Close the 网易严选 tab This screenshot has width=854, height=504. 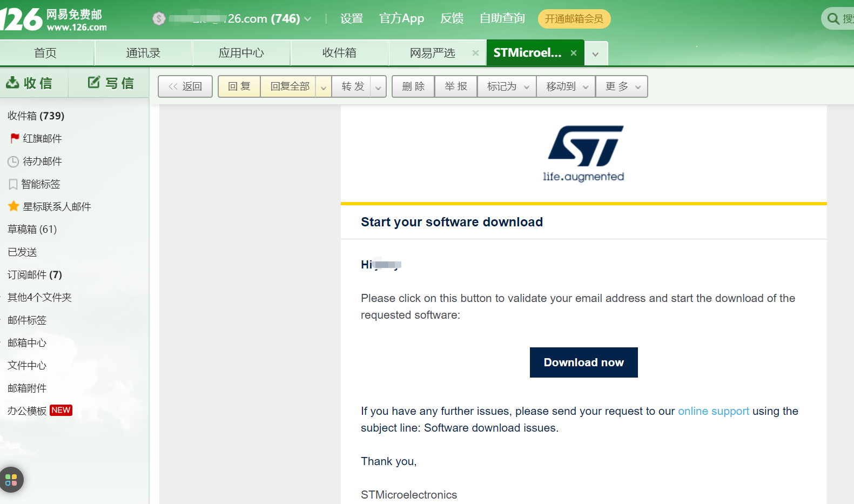pyautogui.click(x=475, y=53)
